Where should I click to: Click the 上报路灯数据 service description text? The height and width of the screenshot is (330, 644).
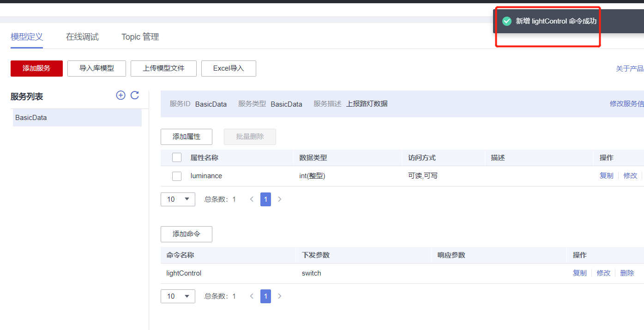367,104
